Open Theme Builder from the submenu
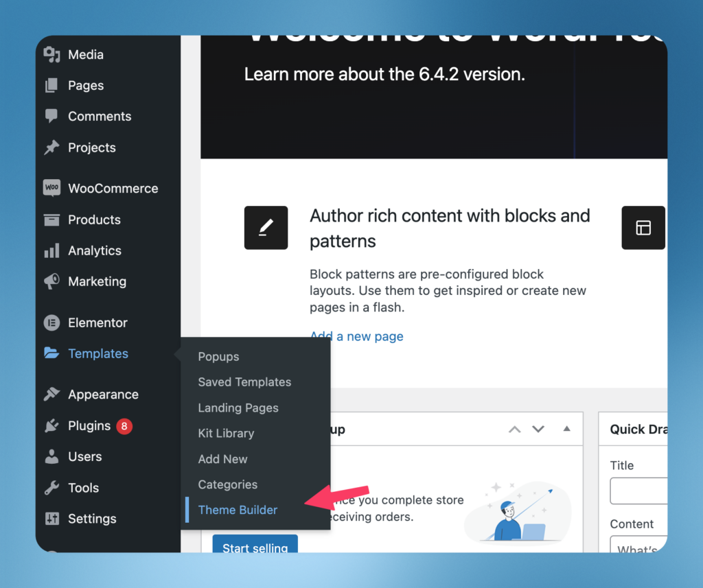 (238, 510)
